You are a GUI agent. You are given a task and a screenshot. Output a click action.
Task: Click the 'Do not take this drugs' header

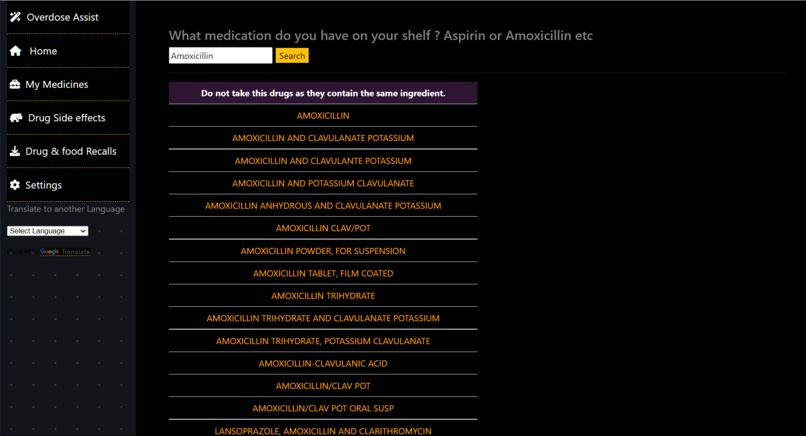(x=323, y=93)
